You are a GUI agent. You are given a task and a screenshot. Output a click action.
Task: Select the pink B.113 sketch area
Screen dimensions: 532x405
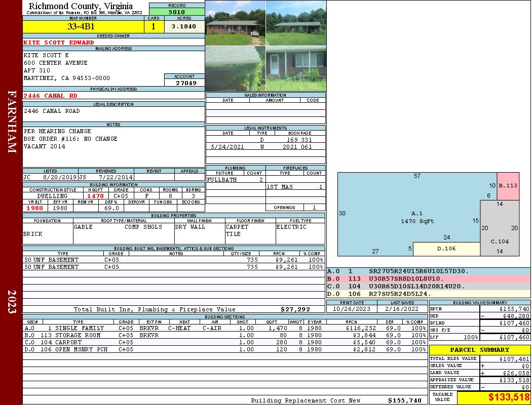coord(508,186)
